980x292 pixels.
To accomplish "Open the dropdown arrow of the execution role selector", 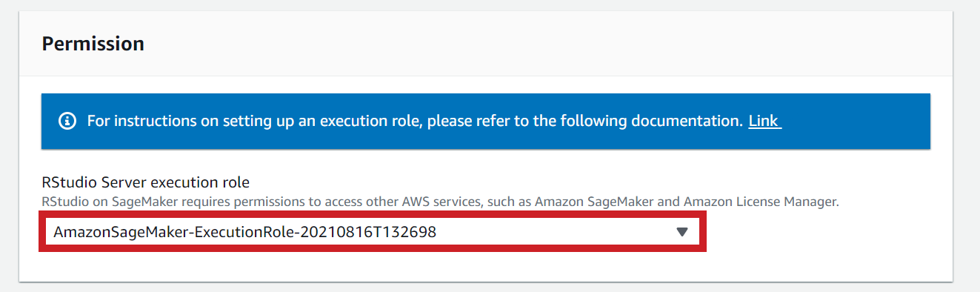I will coord(682,232).
